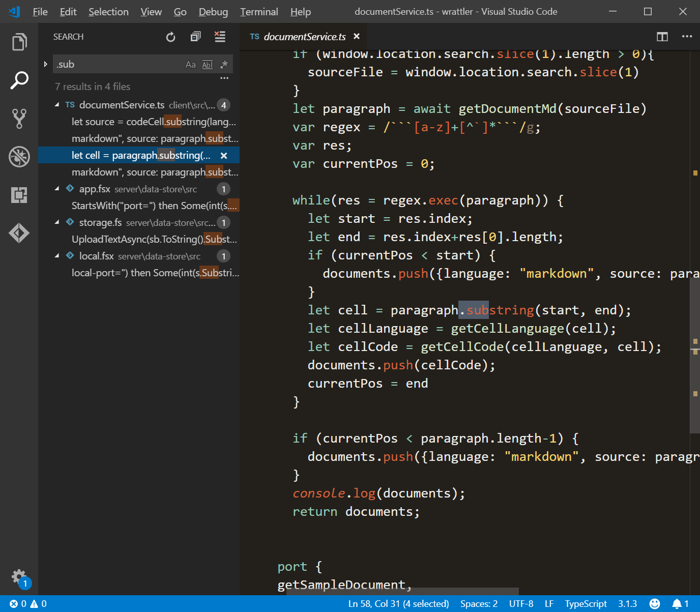Viewport: 700px width, 612px height.
Task: Select the documentService.ts editor tab
Action: click(x=304, y=37)
